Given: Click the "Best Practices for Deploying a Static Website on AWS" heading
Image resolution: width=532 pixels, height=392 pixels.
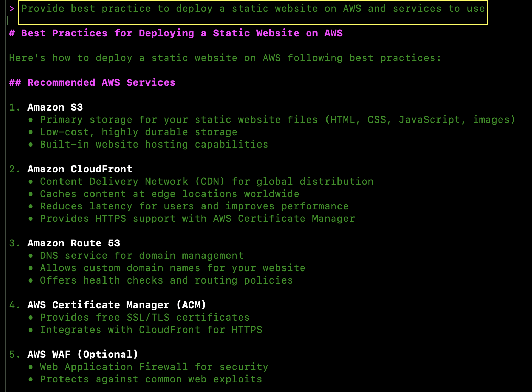Looking at the screenshot, I should tap(176, 33).
